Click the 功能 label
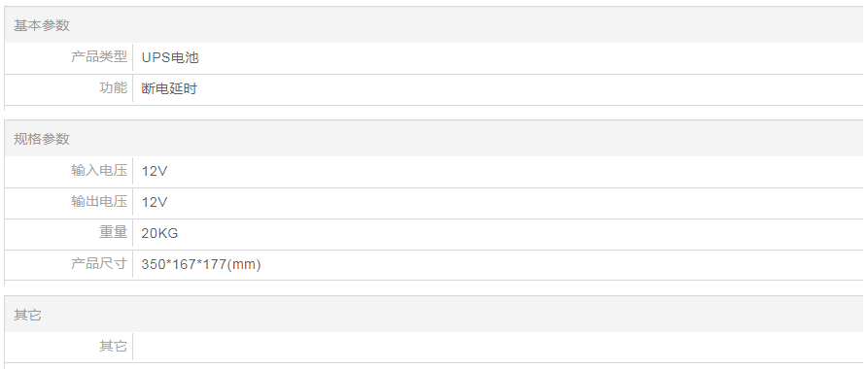 tap(114, 88)
